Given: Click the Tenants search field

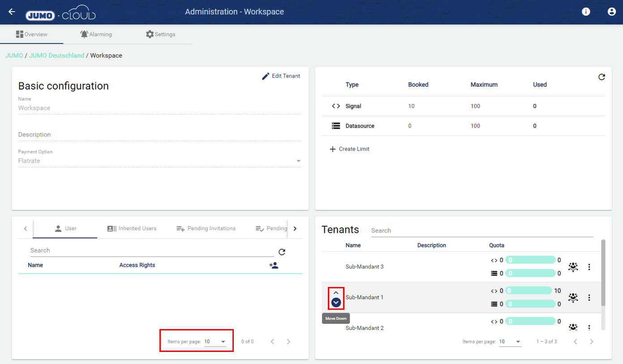Looking at the screenshot, I should coord(481,231).
